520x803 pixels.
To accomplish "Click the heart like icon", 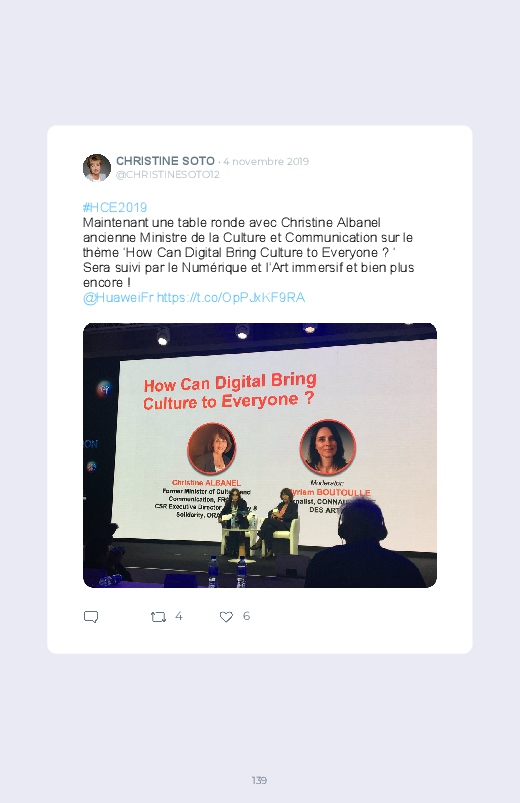I will [x=226, y=617].
